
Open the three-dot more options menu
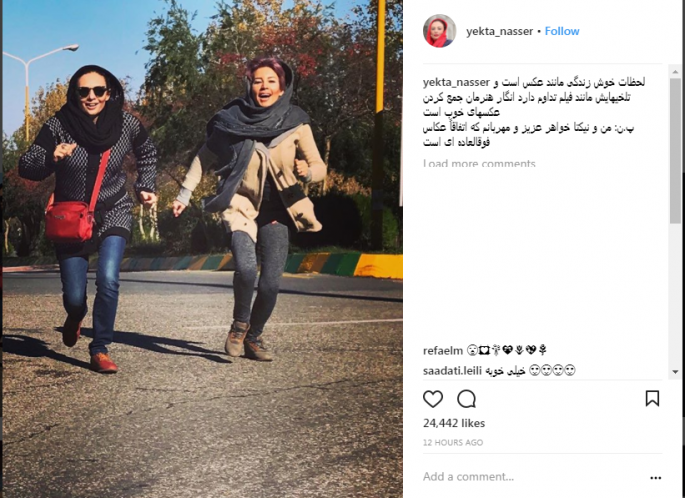[x=655, y=478]
